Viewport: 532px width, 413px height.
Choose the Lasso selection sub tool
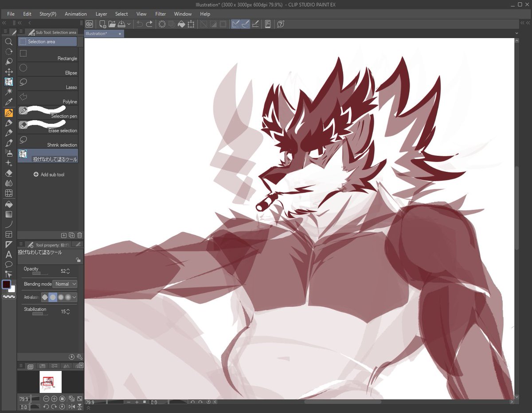point(48,84)
